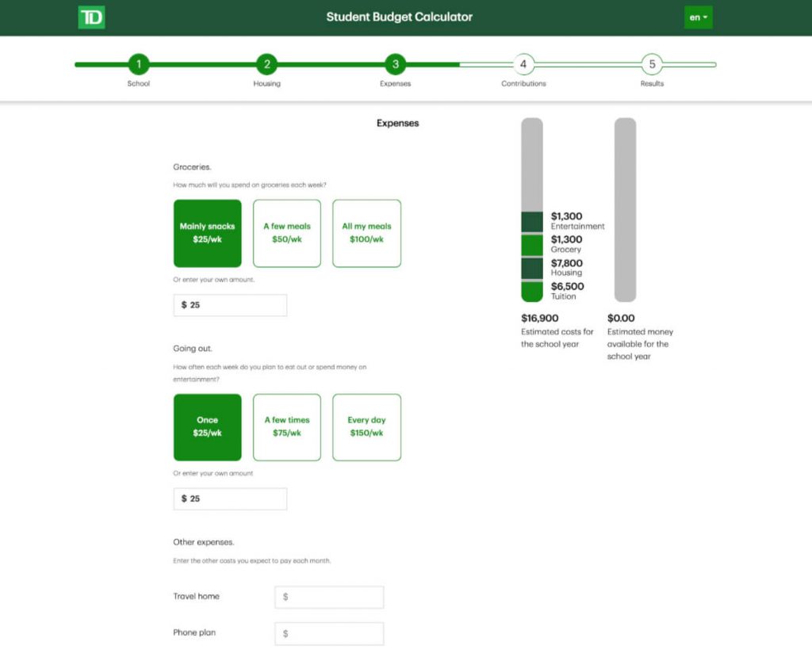This screenshot has width=812, height=653.
Task: Click the step 5 Results circle
Action: point(652,64)
